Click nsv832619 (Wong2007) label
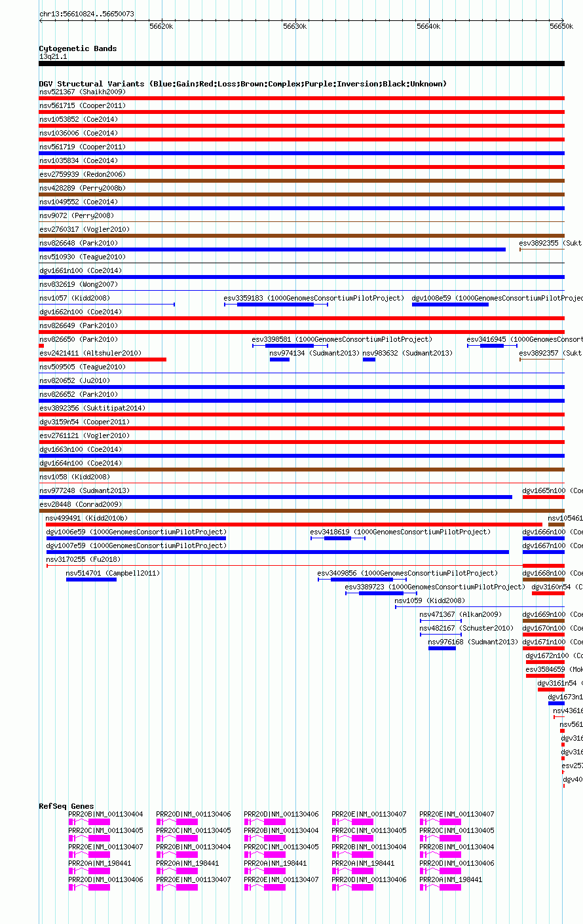The width and height of the screenshot is (583, 924). pos(79,284)
